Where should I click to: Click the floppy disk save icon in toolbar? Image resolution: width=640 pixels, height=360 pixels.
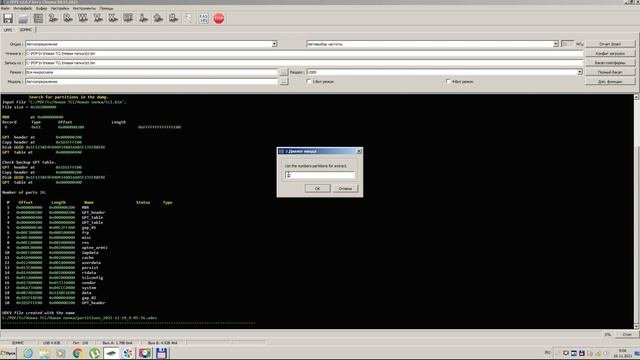click(x=8, y=18)
